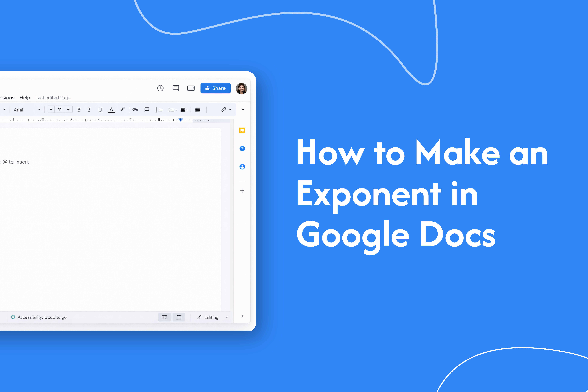Screen dimensions: 588x392
Task: Increase the font size
Action: tap(68, 109)
